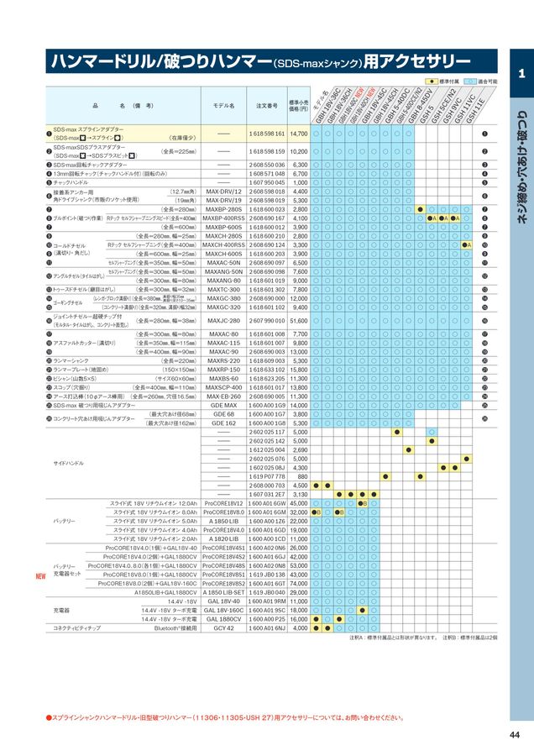The width and height of the screenshot is (534, 756).
Task: Click the red スプラインシャンク footnote at bottom
Action: pos(224,717)
